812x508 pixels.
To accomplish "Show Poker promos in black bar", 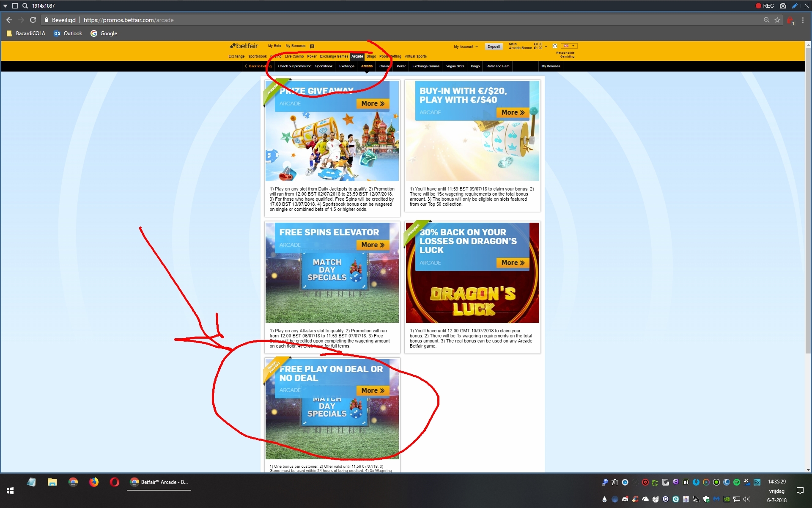I will tap(401, 66).
